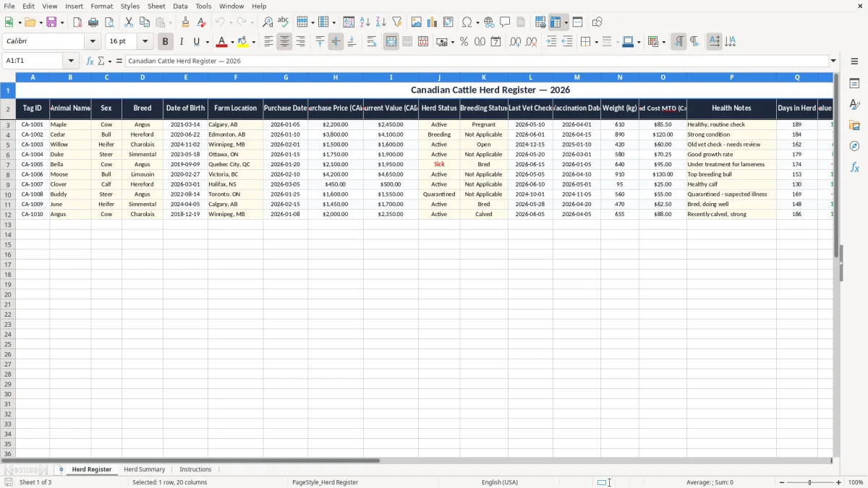Click the Format as Percent icon

tap(464, 42)
